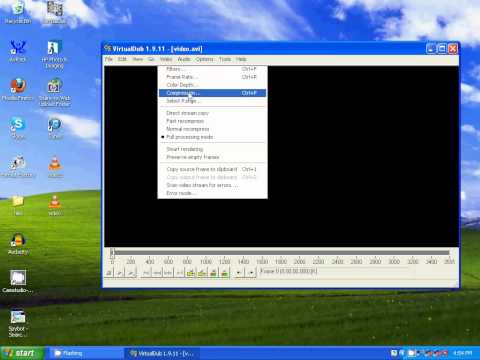480x360 pixels.
Task: Open the Filters menu entry
Action: (x=212, y=69)
